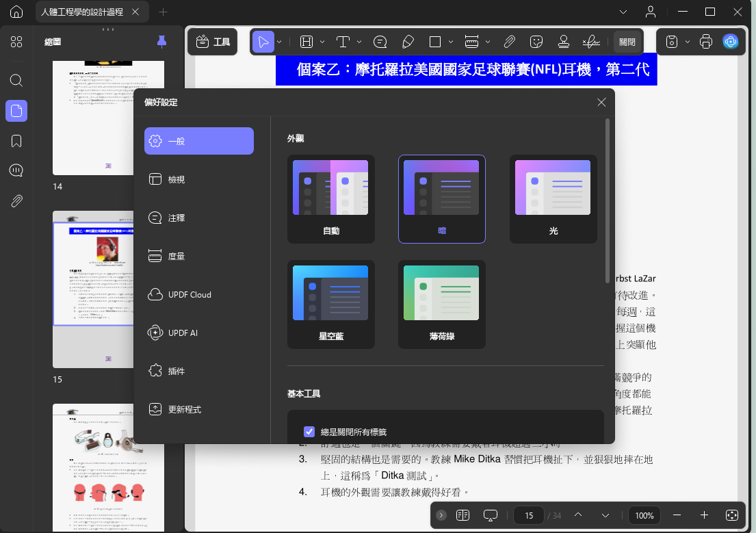Select the rectangle shape tool
This screenshot has width=756, height=533.
pyautogui.click(x=435, y=42)
